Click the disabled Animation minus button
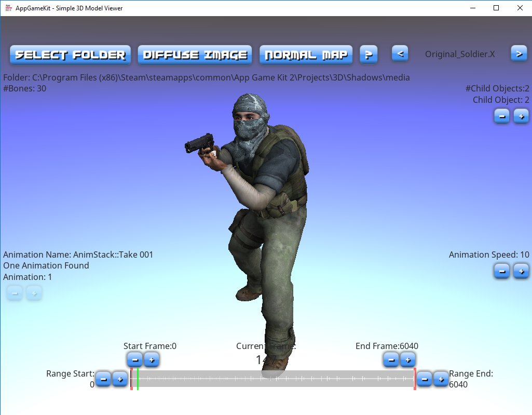Image resolution: width=532 pixels, height=415 pixels. tap(15, 293)
